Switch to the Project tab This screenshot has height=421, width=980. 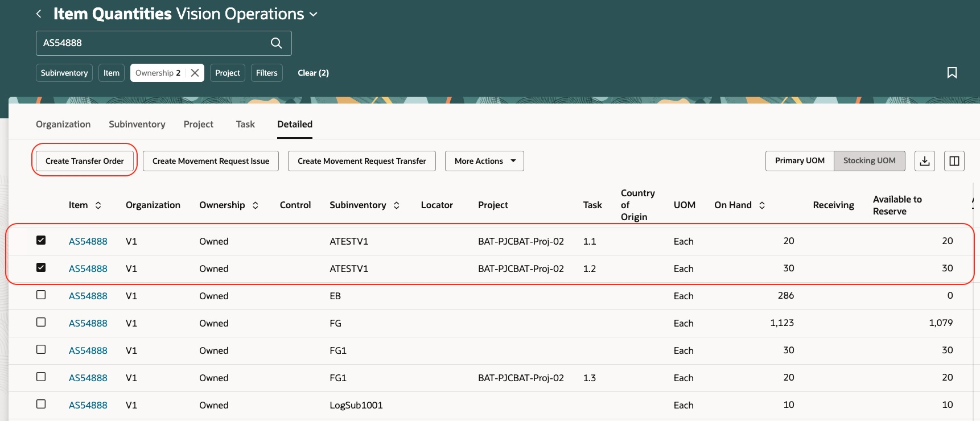point(199,124)
